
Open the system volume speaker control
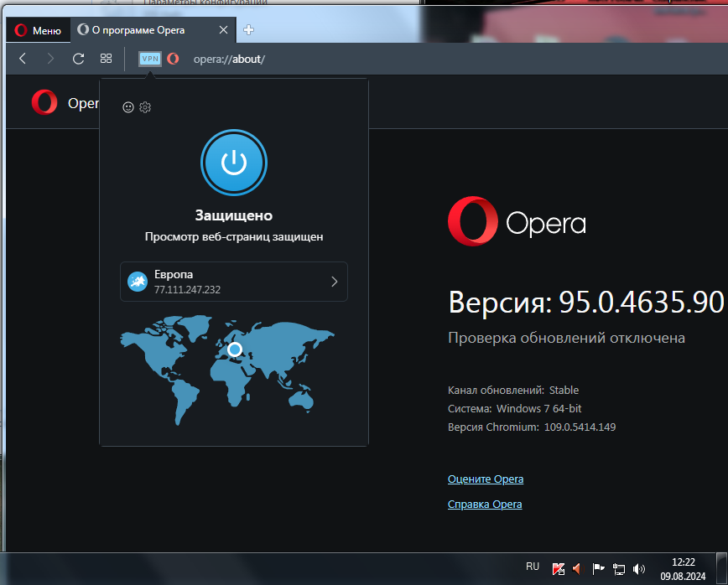tap(639, 568)
